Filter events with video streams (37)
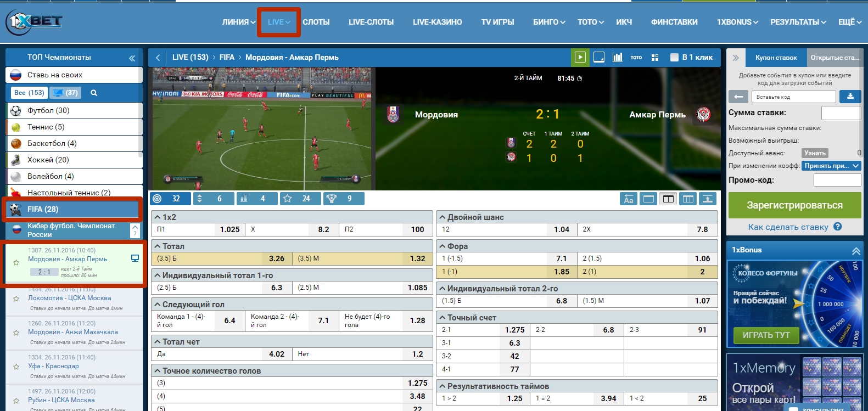The width and height of the screenshot is (868, 411). pyautogui.click(x=65, y=93)
